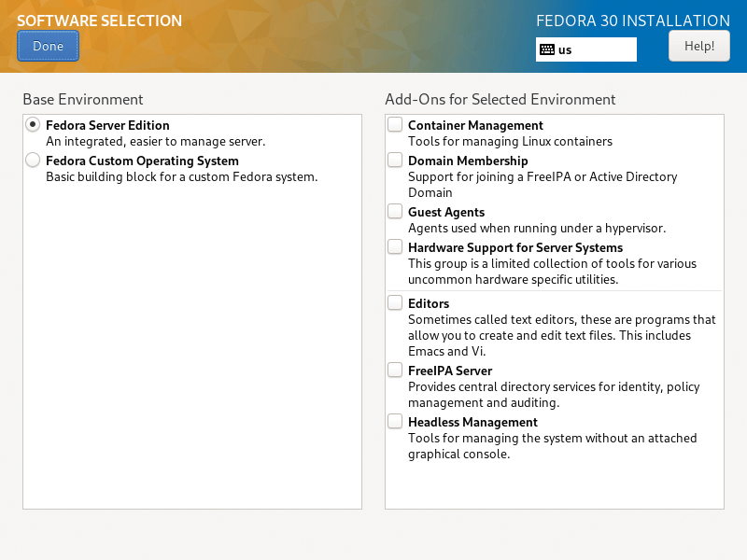Click the FreeIPA Server description text

click(554, 395)
